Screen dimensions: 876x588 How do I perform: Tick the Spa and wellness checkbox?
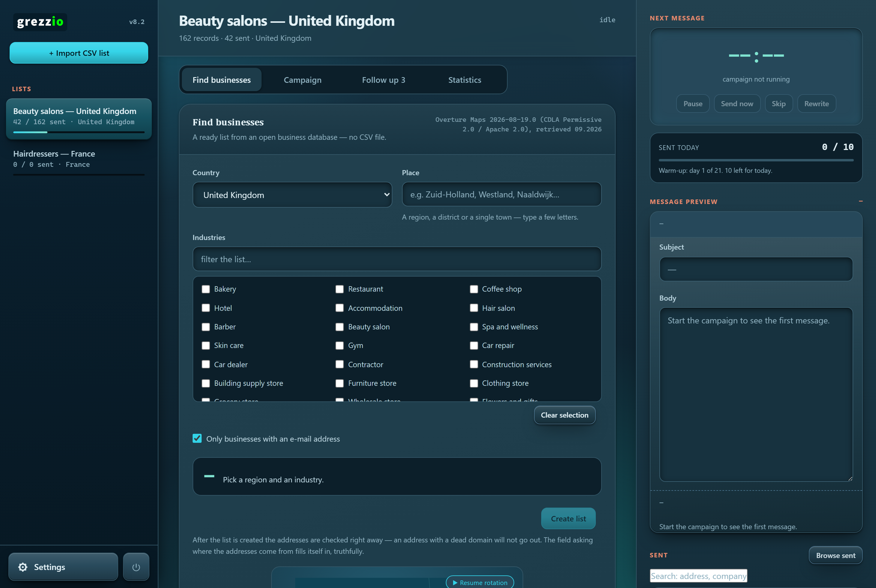pos(474,327)
